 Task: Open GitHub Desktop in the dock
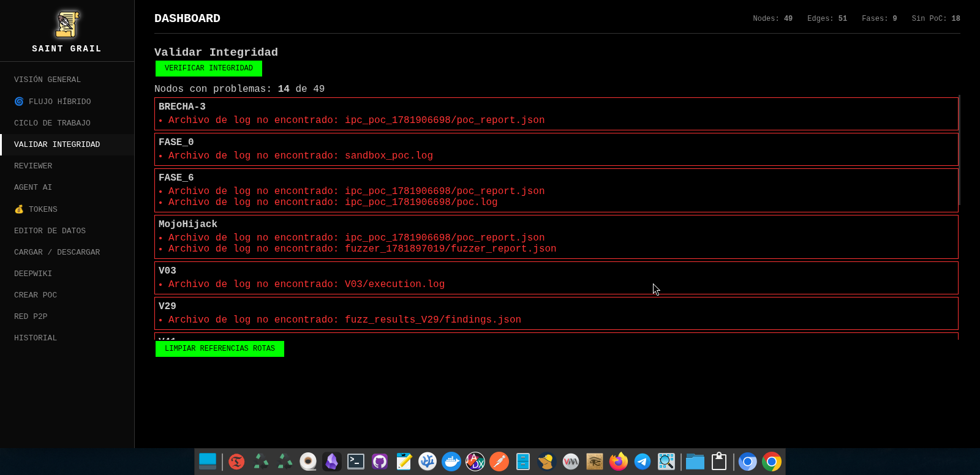coord(380,462)
